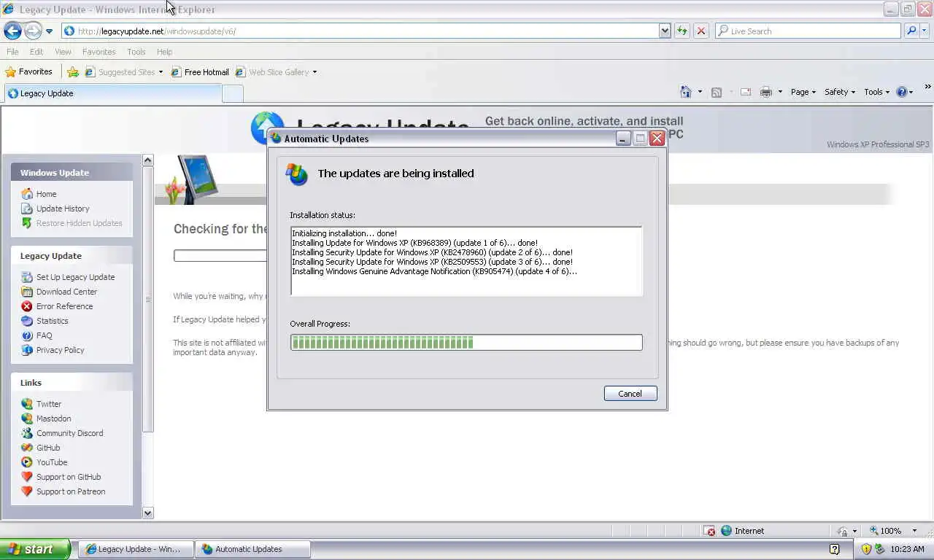Click the Twitter link icon

[27, 404]
